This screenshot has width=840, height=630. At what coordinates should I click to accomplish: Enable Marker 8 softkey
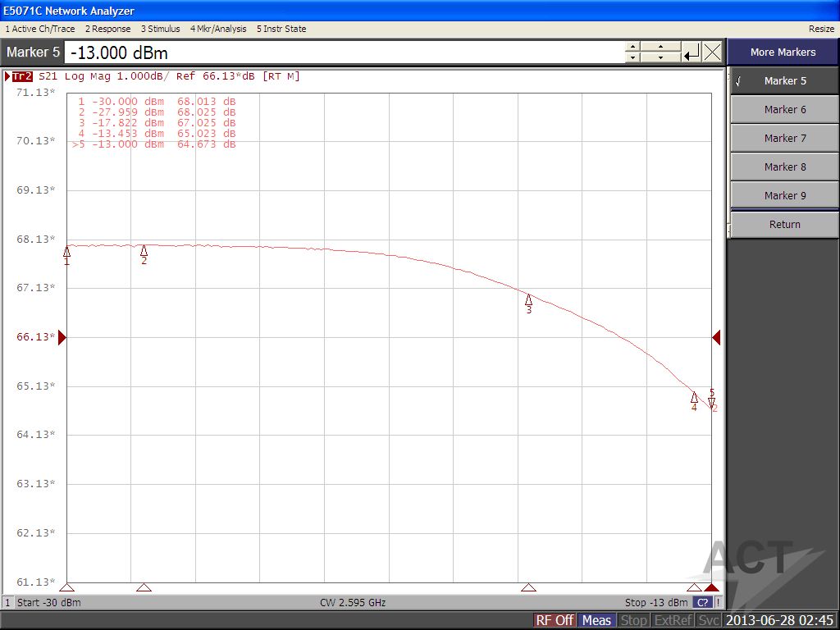pyautogui.click(x=784, y=167)
